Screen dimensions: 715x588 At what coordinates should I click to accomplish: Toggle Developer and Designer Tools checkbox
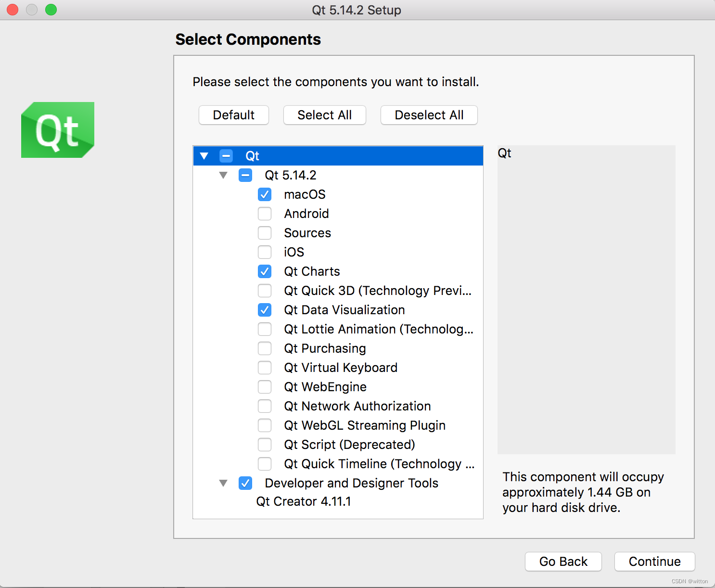click(245, 483)
